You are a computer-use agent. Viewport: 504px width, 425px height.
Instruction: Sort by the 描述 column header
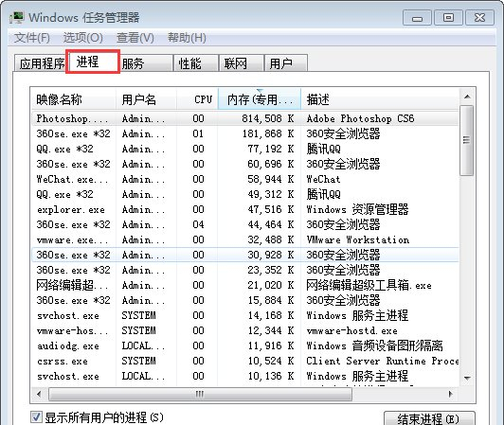click(380, 99)
